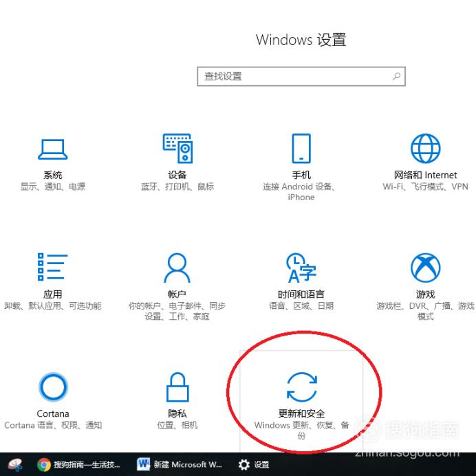The height and width of the screenshot is (476, 476).
Task: Open the Cortana circle icon
Action: pyautogui.click(x=53, y=387)
